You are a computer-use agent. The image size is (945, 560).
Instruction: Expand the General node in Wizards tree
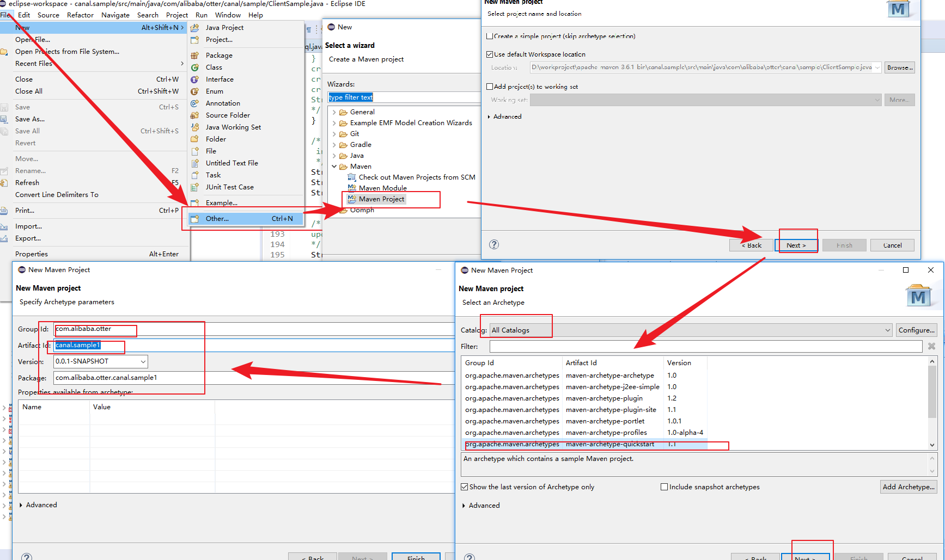click(x=334, y=112)
